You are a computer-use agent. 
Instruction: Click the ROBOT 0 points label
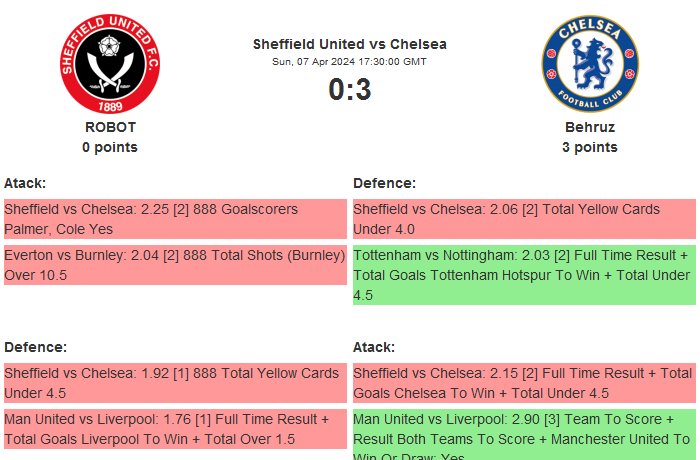pos(110,147)
